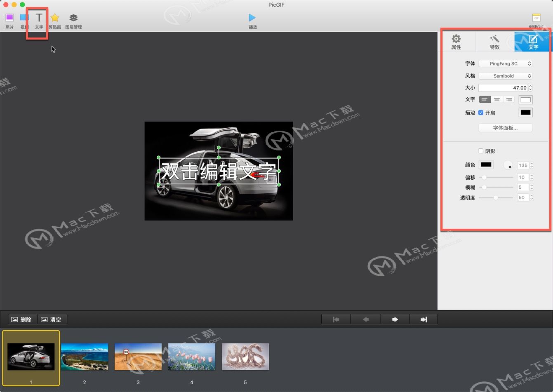
Task: Select the 文字 text tool in toolbar
Action: point(39,21)
